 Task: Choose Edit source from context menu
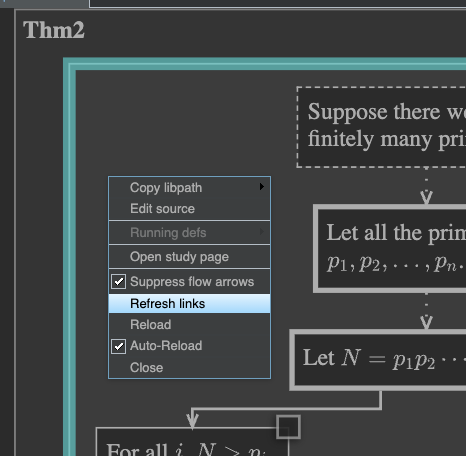tap(189, 209)
